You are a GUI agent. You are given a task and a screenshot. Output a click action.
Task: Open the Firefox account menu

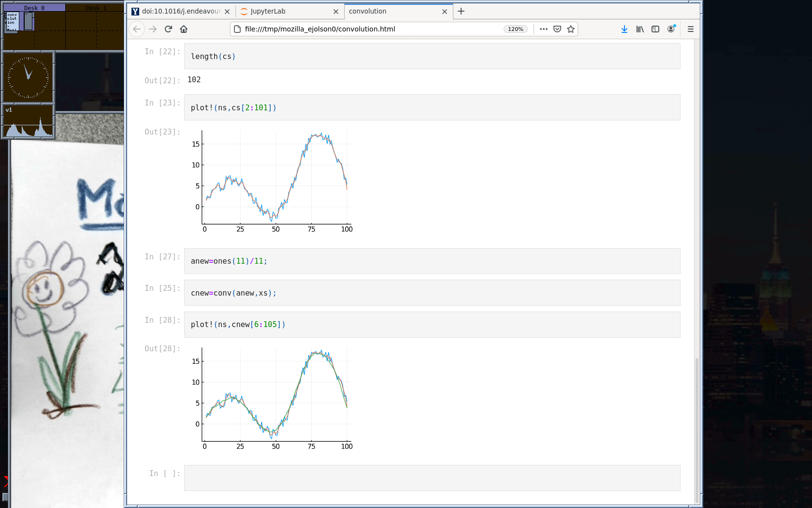coord(671,29)
